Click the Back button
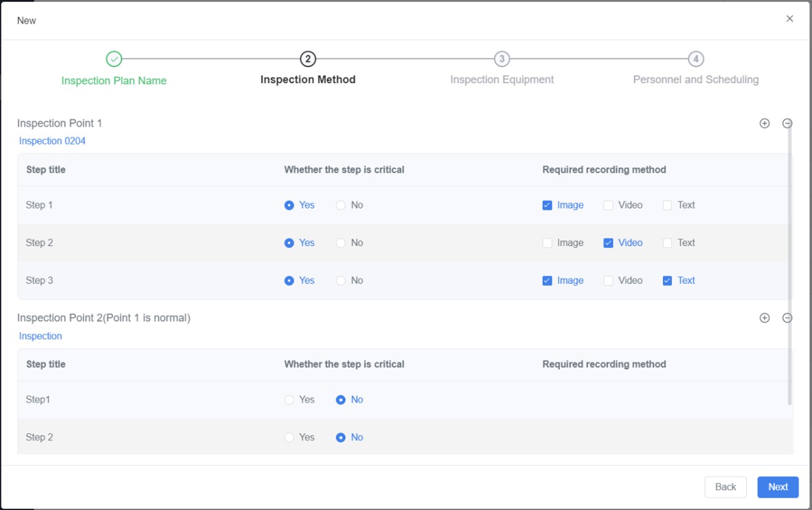Screen dimensions: 812x510 (x=726, y=486)
